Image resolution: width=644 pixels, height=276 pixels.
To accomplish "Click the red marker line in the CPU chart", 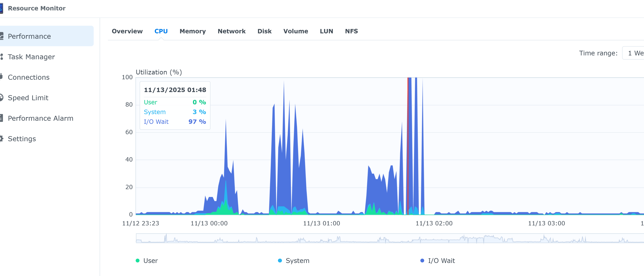I will [x=408, y=145].
